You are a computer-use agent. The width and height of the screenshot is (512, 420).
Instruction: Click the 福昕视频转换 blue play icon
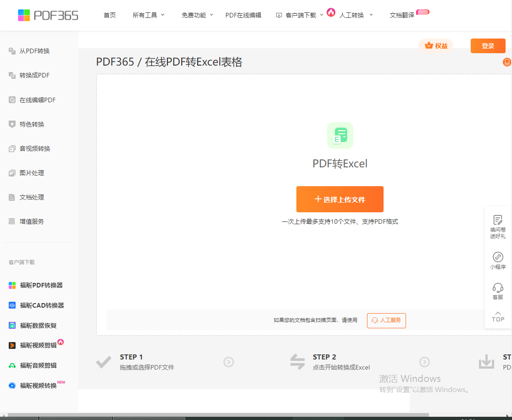pyautogui.click(x=12, y=386)
